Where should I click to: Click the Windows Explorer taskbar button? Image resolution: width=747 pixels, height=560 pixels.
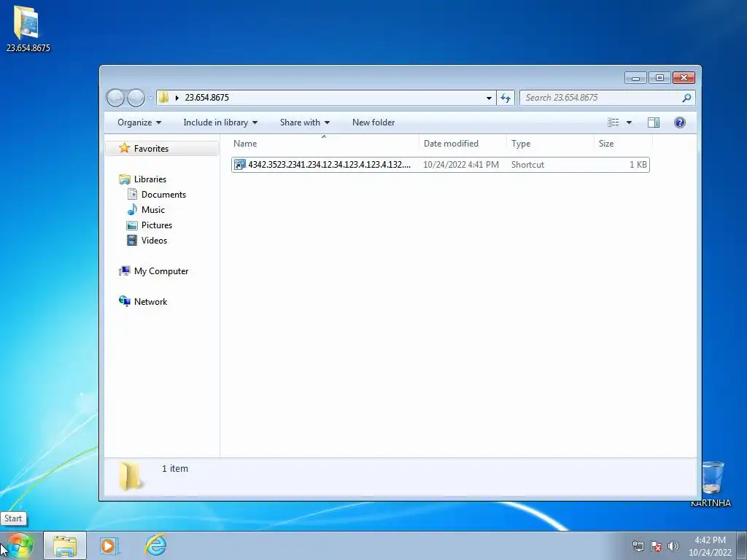65,545
